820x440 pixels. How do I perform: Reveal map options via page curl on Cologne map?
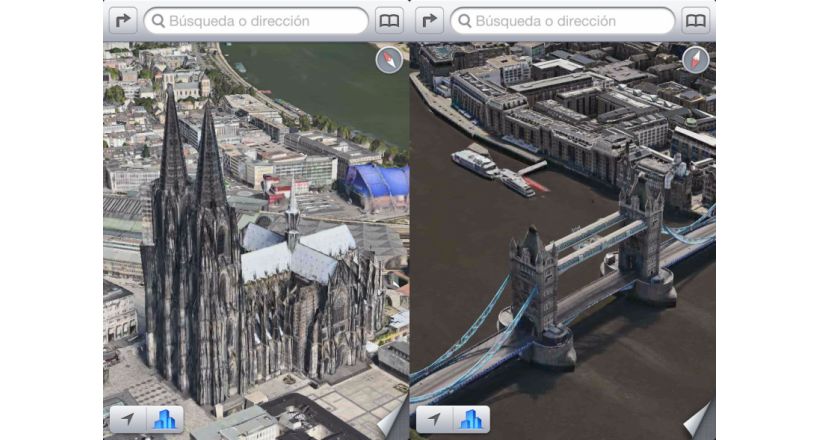coord(394,421)
